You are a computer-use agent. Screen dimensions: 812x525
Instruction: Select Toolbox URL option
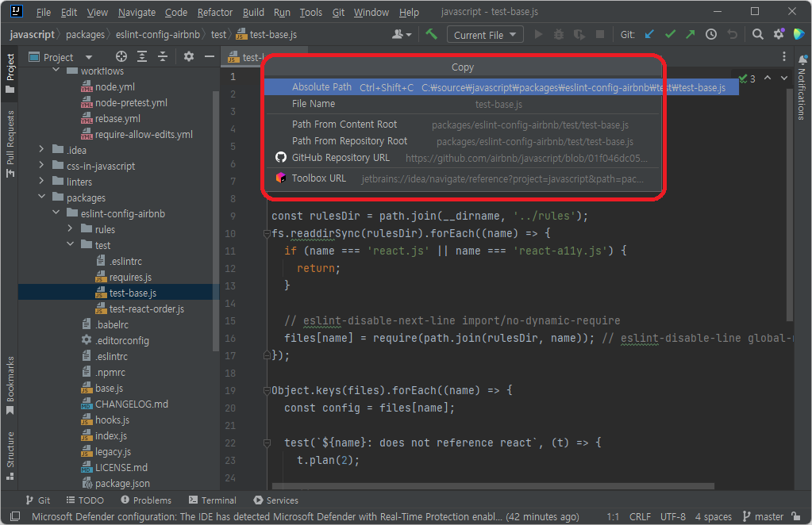tap(463, 178)
